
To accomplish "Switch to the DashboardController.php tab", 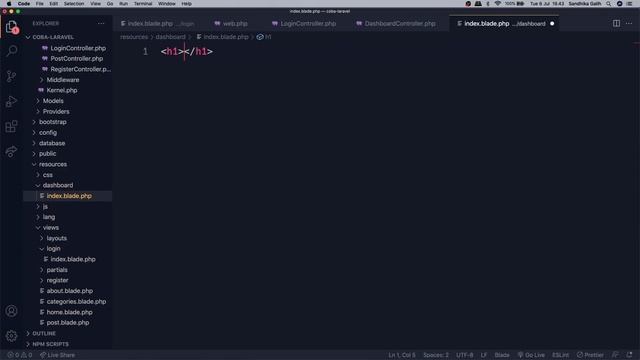I will (x=396, y=24).
